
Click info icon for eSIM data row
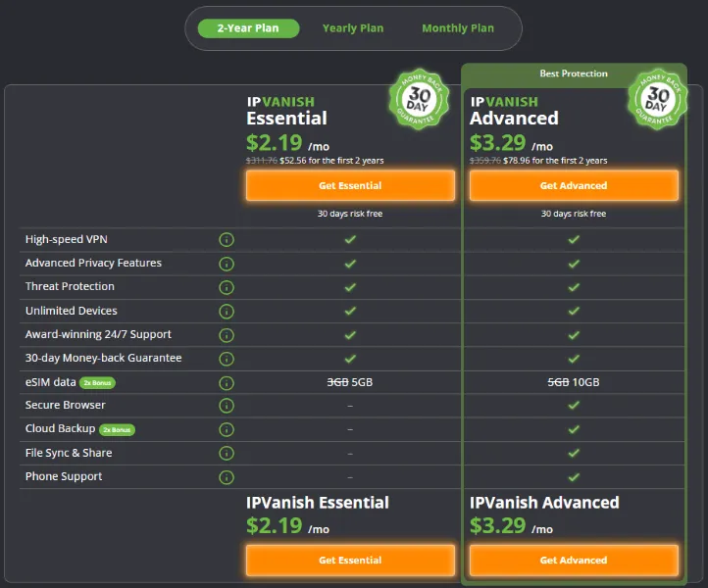(x=227, y=382)
